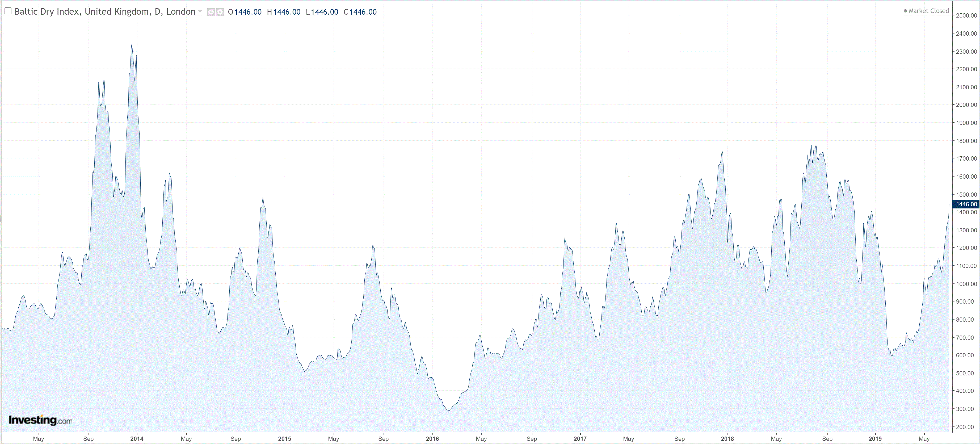This screenshot has width=980, height=444.
Task: Click the 2015 label on time axis
Action: tap(284, 439)
